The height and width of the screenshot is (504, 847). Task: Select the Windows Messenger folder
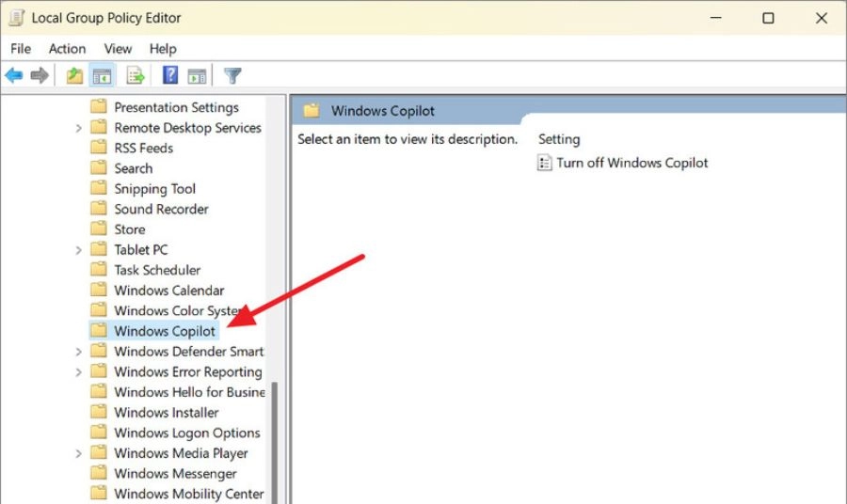[x=175, y=473]
